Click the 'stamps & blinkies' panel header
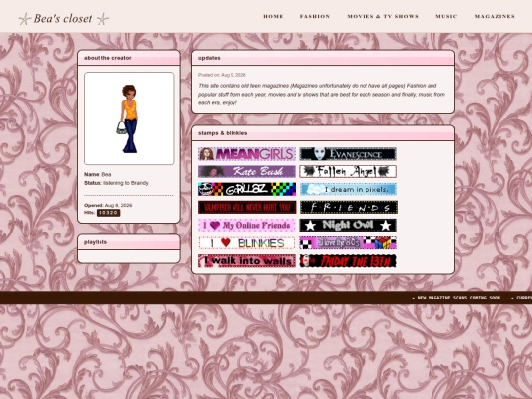 tap(323, 133)
